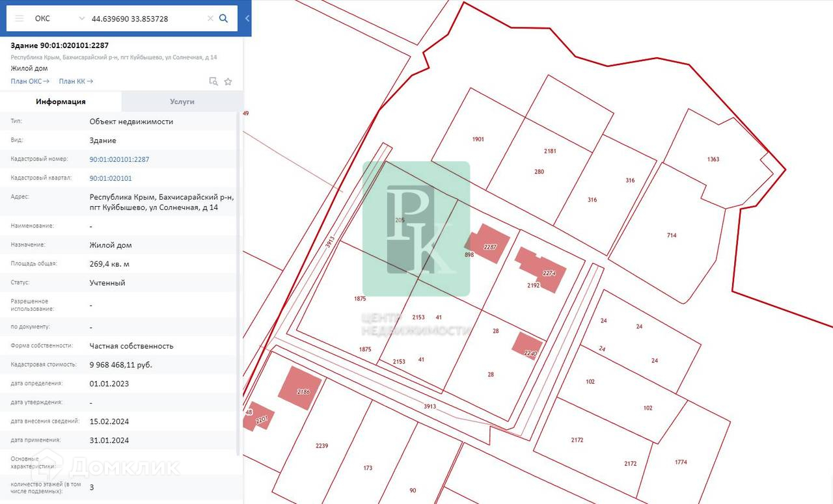833x504 pixels.
Task: Open the План КК link
Action: tap(76, 81)
